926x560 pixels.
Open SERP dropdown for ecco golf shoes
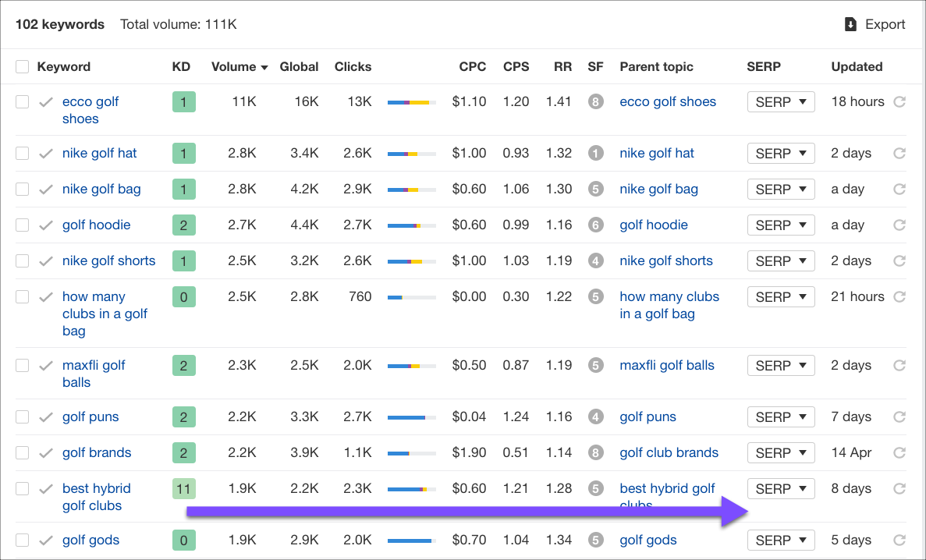pos(781,101)
